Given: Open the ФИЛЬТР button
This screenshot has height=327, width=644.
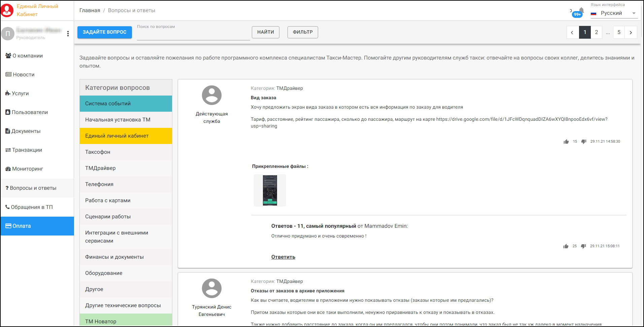Looking at the screenshot, I should pyautogui.click(x=302, y=32).
